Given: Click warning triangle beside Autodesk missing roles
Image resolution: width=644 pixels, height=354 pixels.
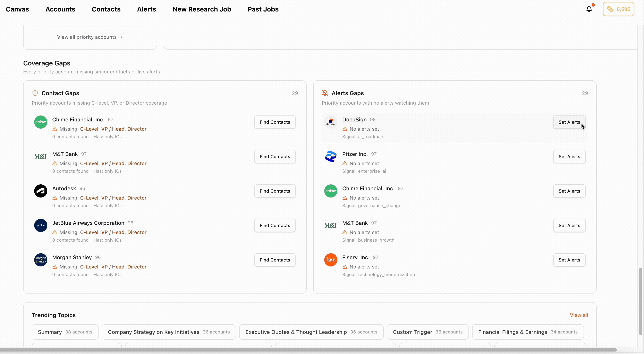Looking at the screenshot, I should pos(55,198).
